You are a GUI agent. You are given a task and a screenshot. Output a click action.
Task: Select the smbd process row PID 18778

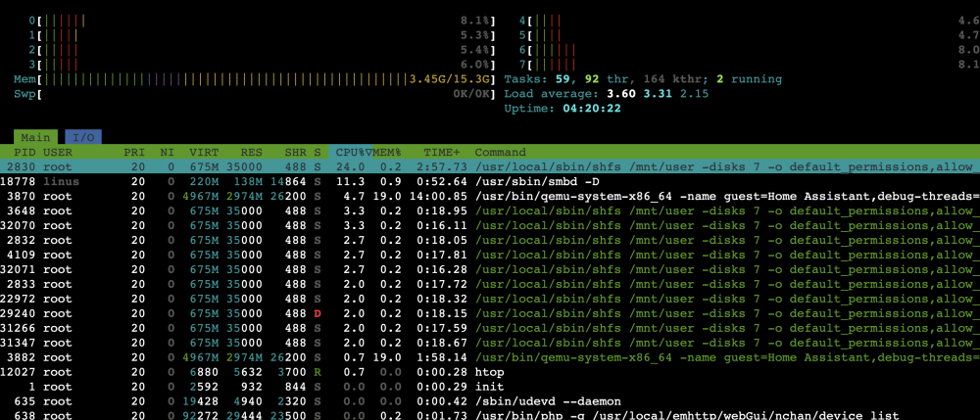(490, 181)
